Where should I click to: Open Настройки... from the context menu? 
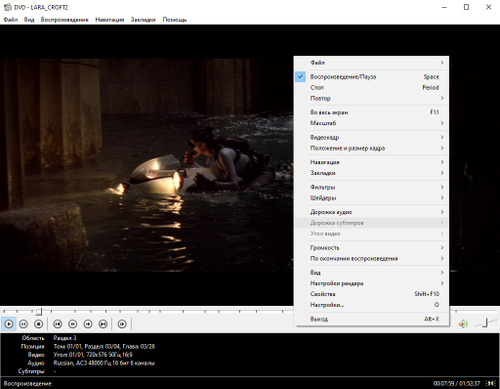pos(372,305)
